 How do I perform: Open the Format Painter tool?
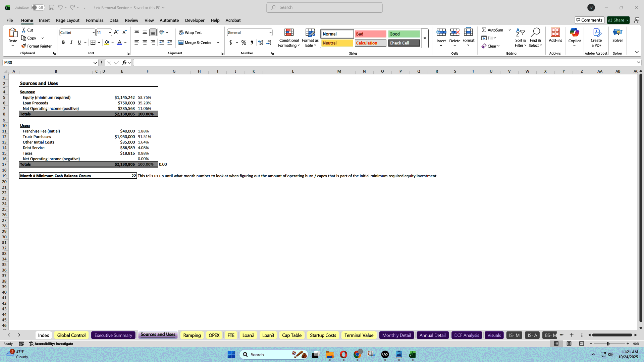[37, 46]
